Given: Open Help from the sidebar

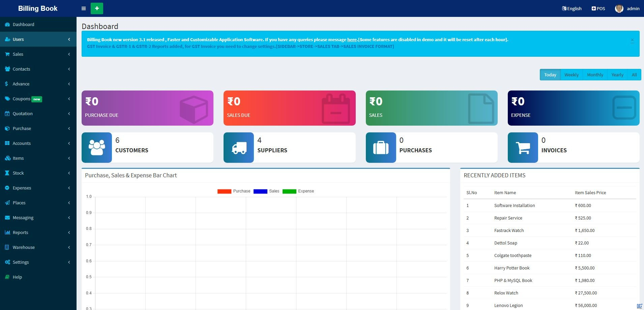Looking at the screenshot, I should point(17,277).
